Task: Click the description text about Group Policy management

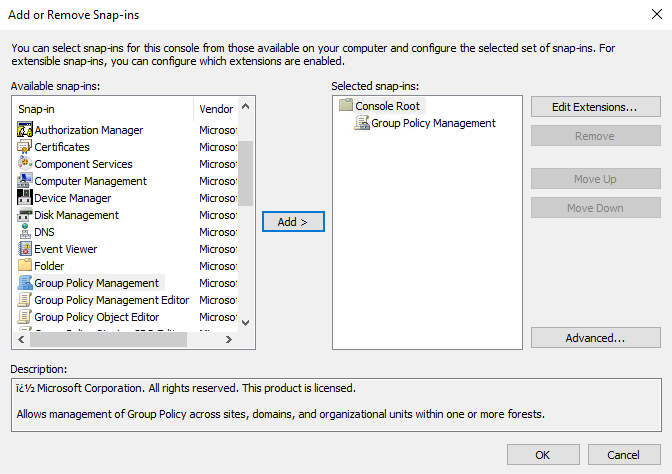Action: pos(281,414)
